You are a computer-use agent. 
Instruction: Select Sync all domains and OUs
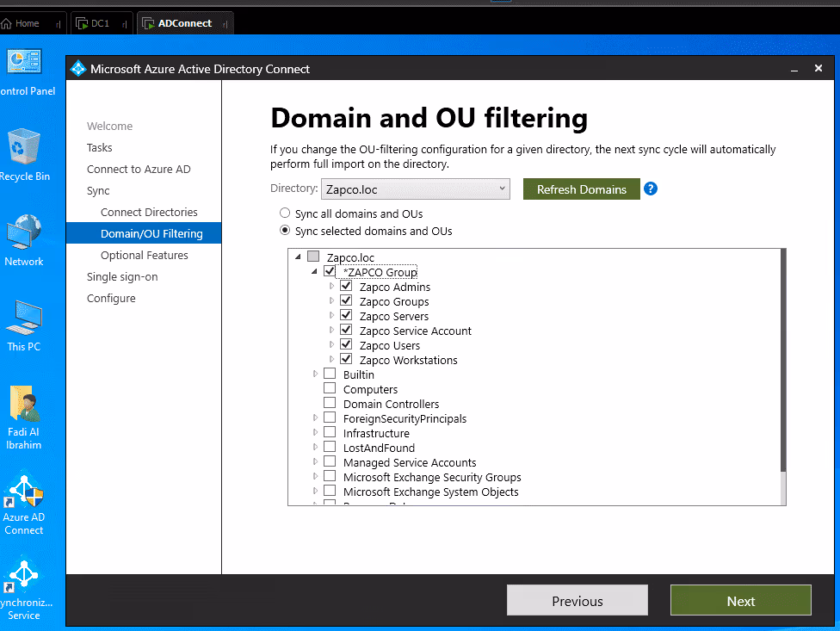(x=285, y=213)
